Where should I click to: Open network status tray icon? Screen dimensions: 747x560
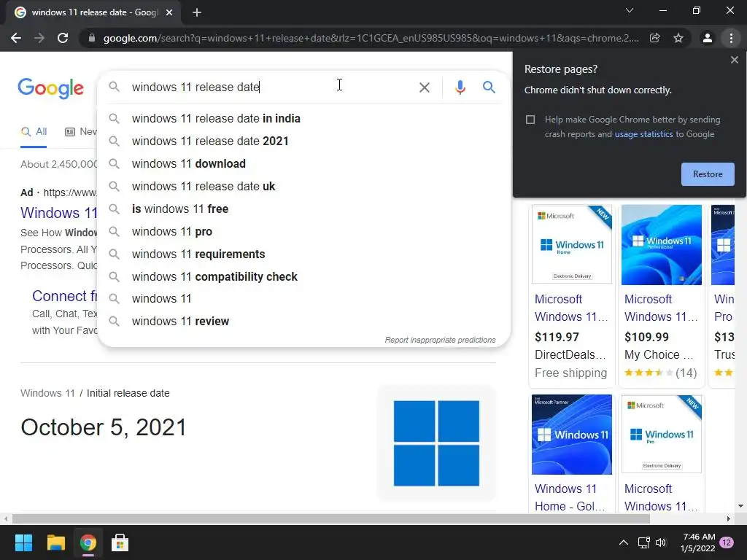tap(643, 542)
